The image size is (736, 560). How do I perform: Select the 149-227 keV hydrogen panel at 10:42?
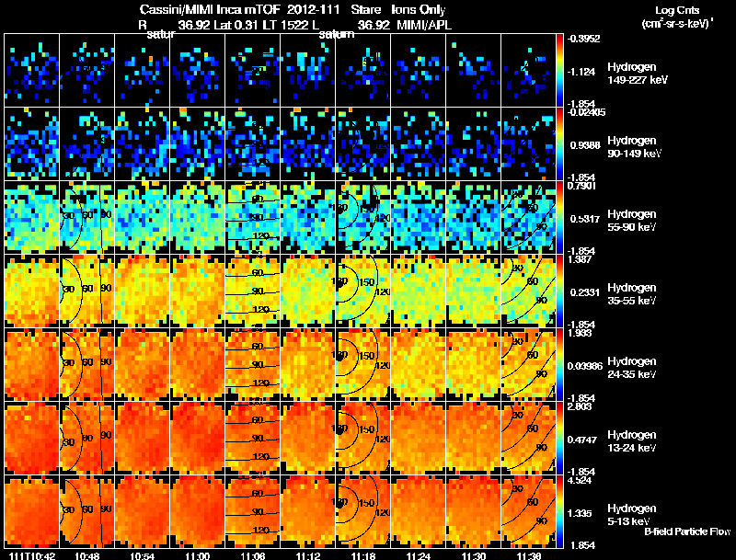coord(32,71)
